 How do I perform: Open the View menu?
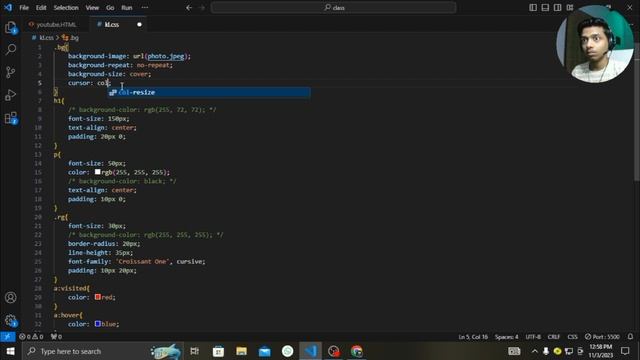click(92, 7)
